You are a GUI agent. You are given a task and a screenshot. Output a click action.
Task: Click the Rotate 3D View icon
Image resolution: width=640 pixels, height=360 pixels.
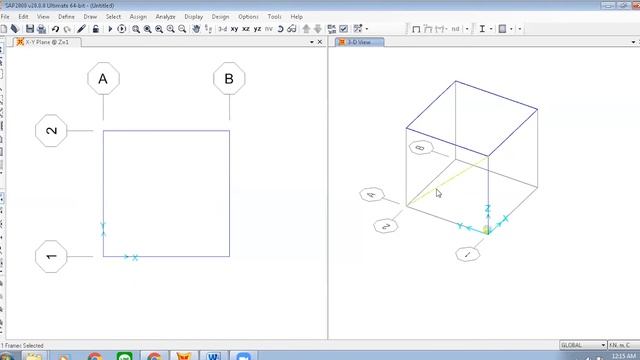pos(280,29)
